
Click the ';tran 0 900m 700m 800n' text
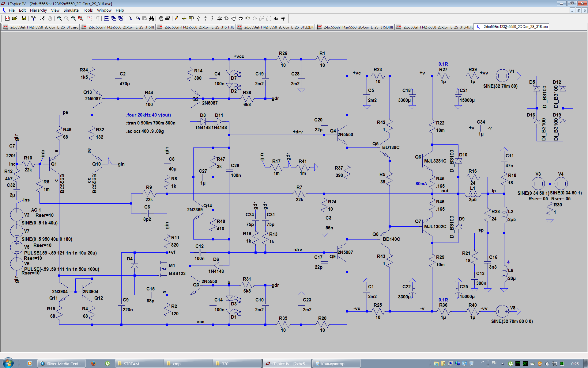151,123
